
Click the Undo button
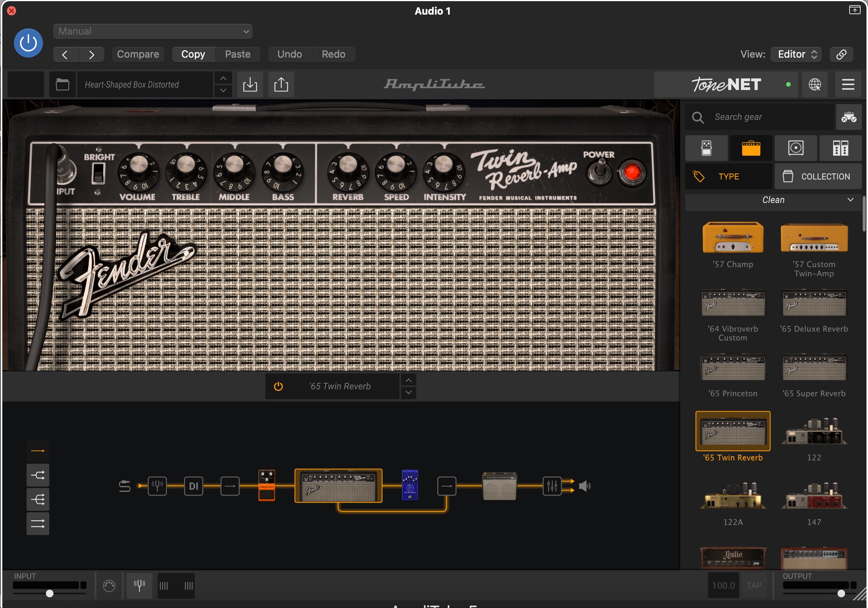pos(290,54)
